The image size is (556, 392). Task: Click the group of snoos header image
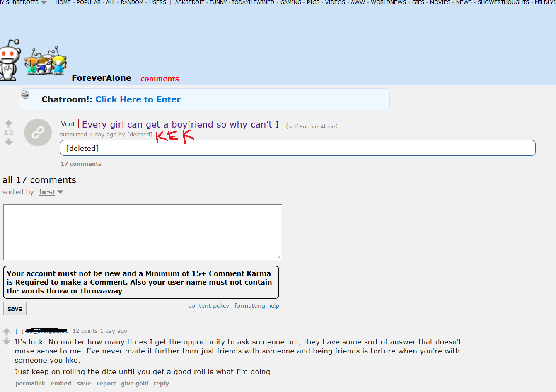tap(46, 61)
